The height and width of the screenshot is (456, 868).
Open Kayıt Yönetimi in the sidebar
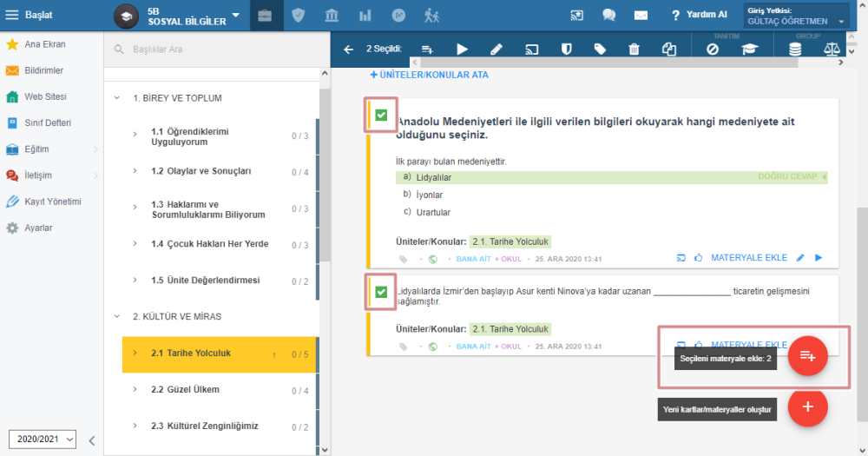click(51, 202)
